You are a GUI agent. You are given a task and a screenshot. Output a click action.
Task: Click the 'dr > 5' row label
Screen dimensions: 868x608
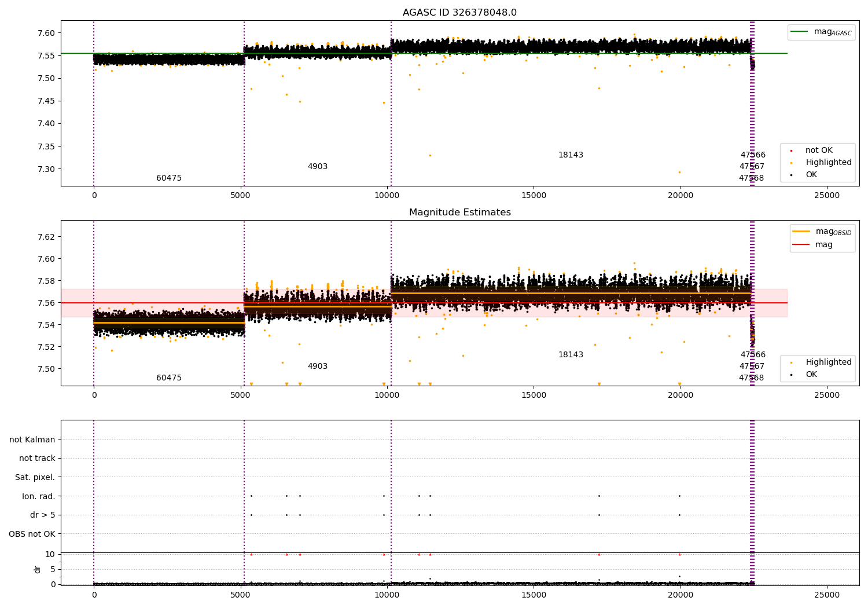(x=43, y=515)
